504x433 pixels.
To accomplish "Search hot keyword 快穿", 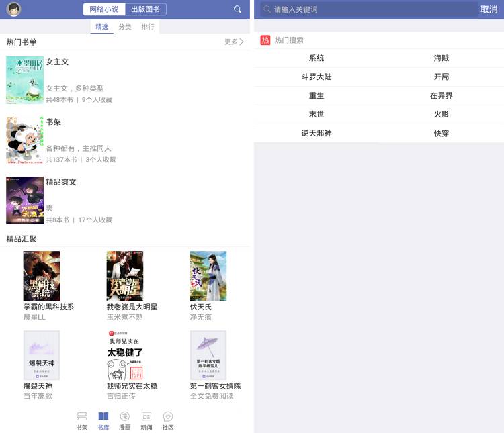I will [442, 133].
